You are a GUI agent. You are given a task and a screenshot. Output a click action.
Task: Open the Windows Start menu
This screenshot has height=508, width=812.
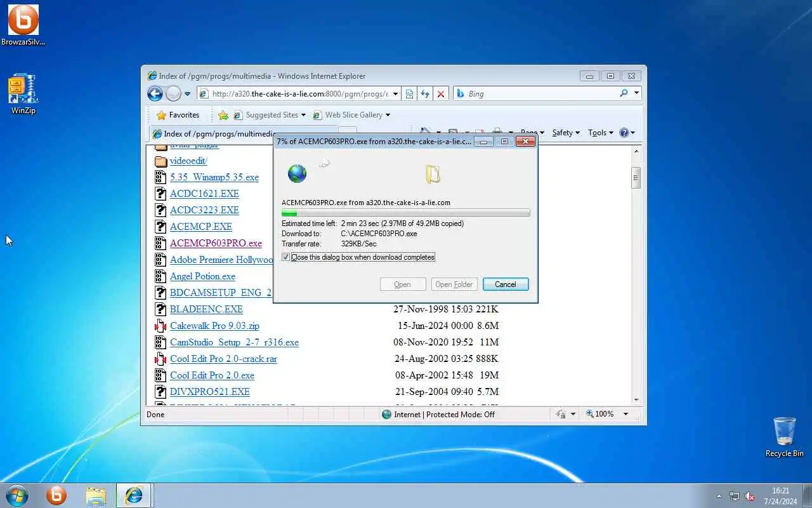(x=17, y=495)
